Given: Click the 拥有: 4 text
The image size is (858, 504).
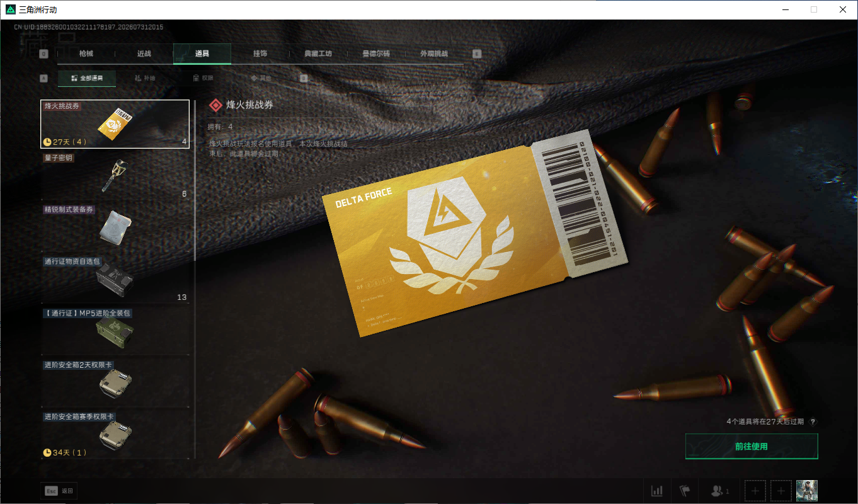Looking at the screenshot, I should 220,127.
